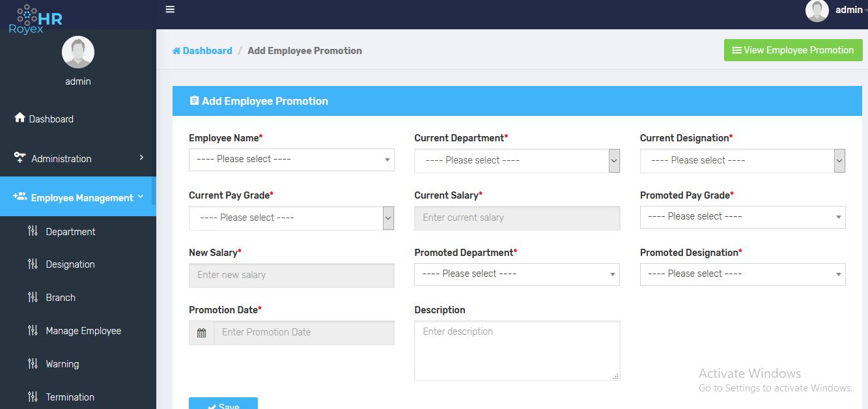Open the Warning sidebar item

point(62,364)
